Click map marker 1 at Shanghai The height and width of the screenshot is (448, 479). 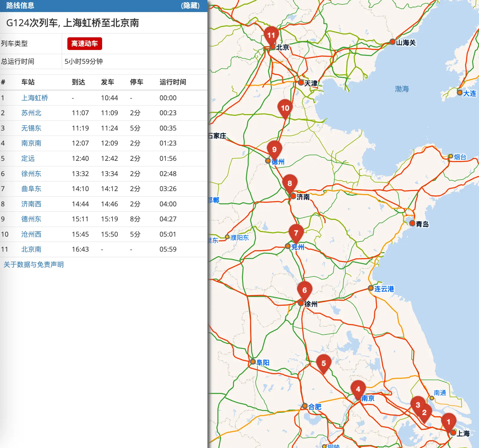coord(448,422)
